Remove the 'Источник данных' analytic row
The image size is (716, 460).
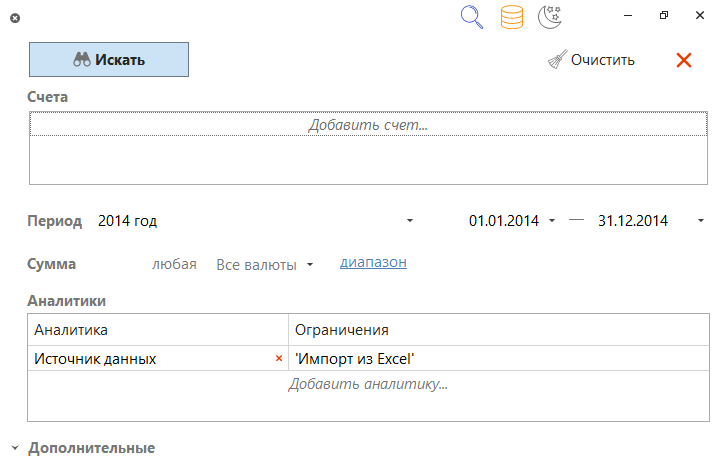click(279, 358)
